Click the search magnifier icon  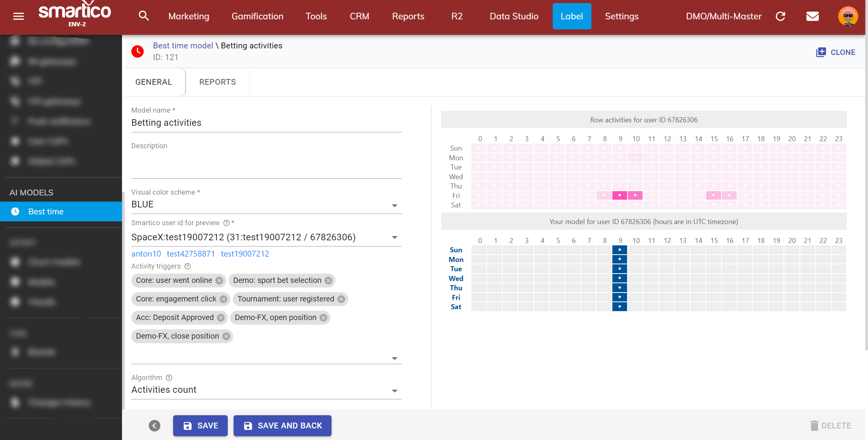click(144, 16)
